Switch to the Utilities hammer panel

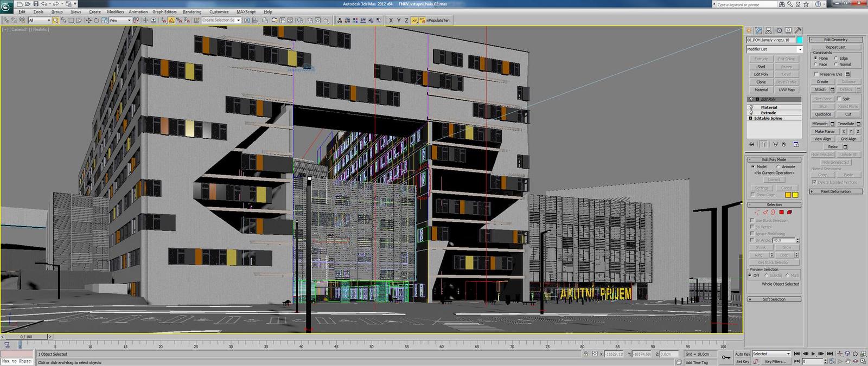point(798,30)
